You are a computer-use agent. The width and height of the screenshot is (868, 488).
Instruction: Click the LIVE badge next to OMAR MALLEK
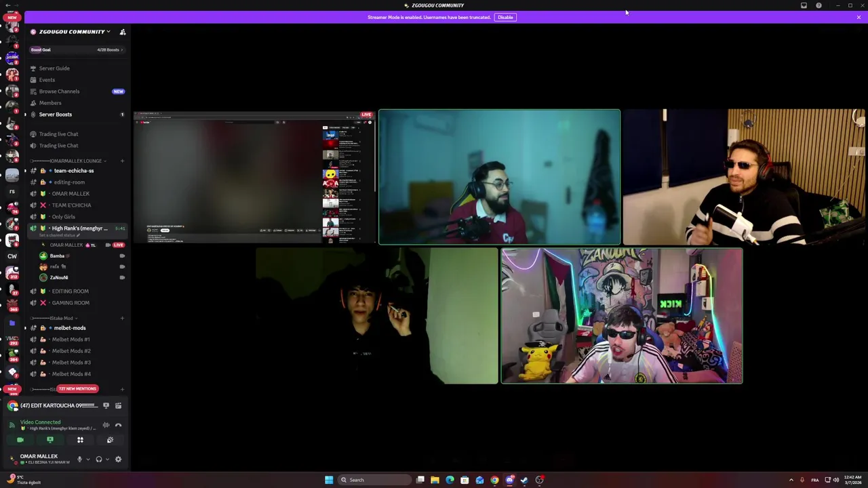point(119,245)
